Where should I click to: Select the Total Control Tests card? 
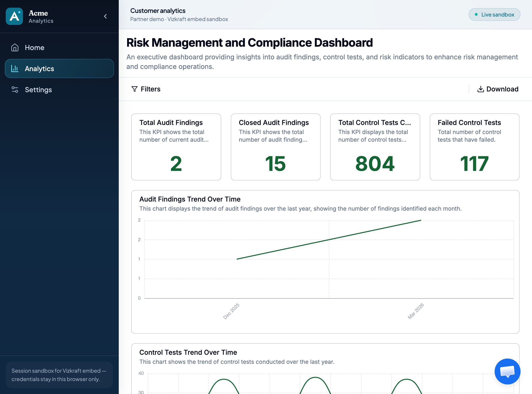[x=375, y=147]
